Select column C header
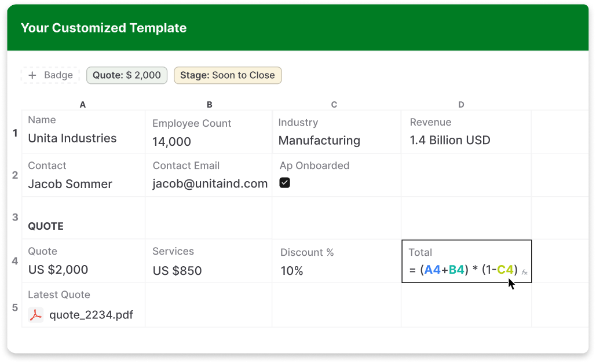 point(334,105)
